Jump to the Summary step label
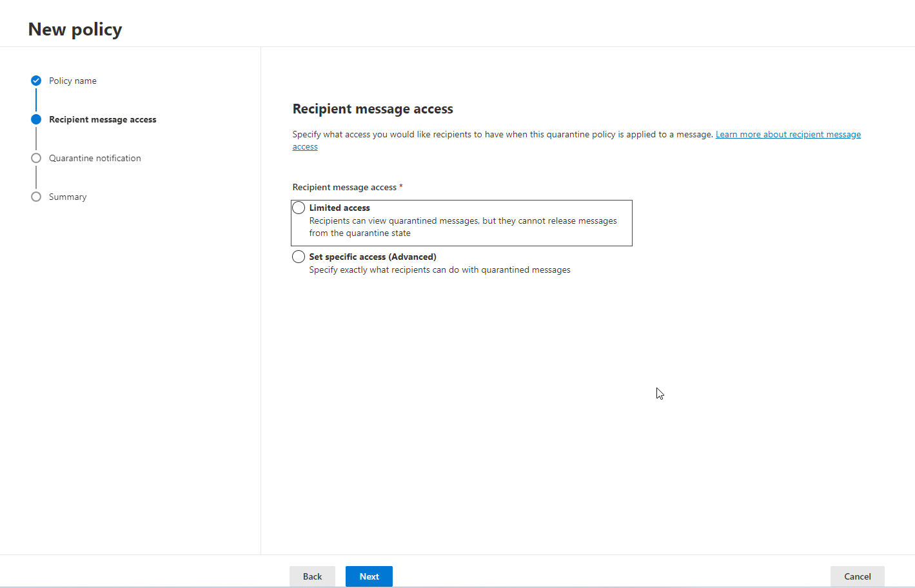 (x=68, y=197)
